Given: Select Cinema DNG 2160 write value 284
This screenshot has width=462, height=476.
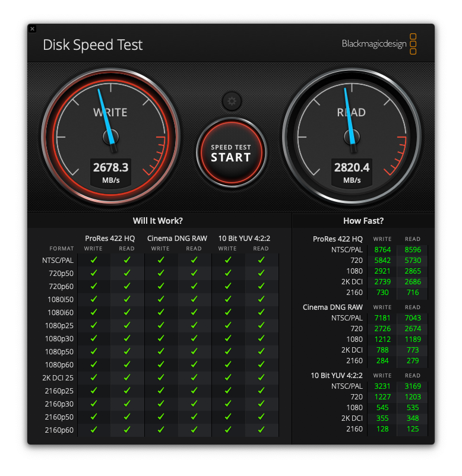Looking at the screenshot, I should pos(382,361).
